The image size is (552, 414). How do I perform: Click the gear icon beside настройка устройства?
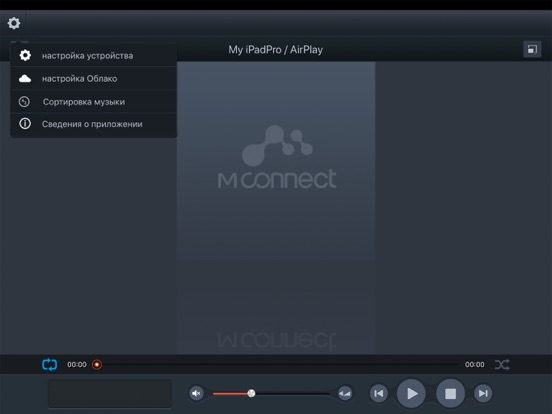[x=25, y=55]
